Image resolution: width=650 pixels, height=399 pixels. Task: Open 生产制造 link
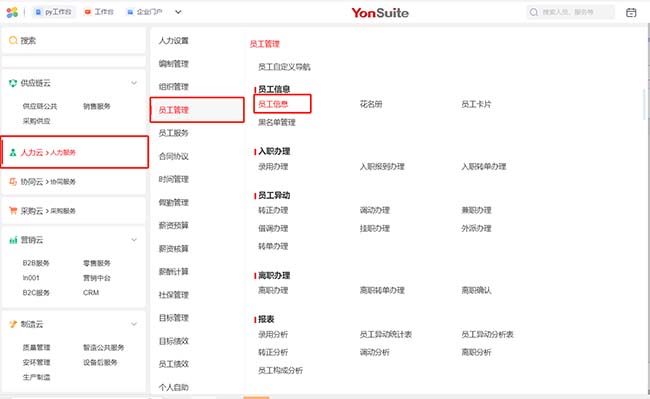click(36, 377)
